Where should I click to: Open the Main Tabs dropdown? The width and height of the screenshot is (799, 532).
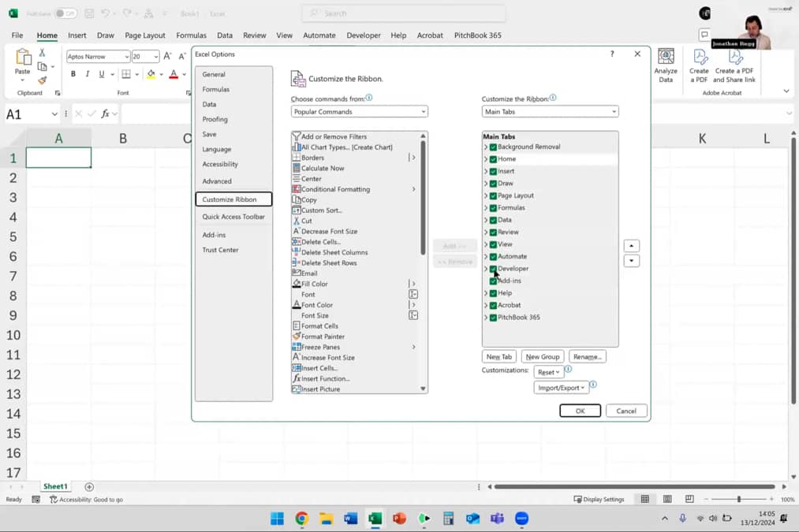550,111
